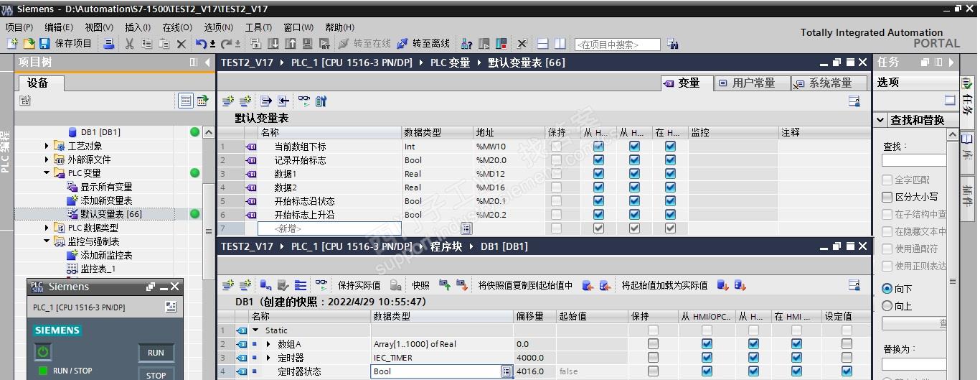This screenshot has height=380, width=980.
Task: Click the Accessible devices icon
Action: point(467,43)
